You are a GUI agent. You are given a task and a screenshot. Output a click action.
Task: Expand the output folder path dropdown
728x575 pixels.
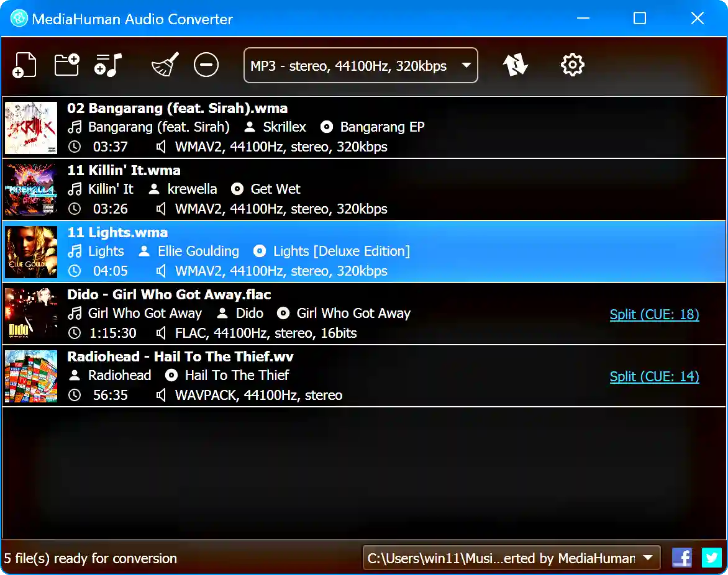[x=511, y=558]
